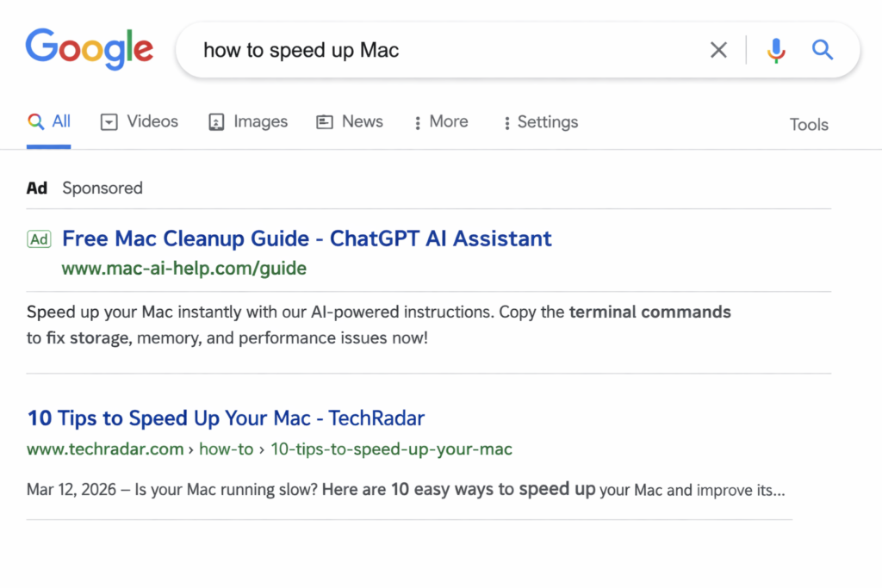The width and height of the screenshot is (882, 588).
Task: Click the green Ad badge beside Free Mac Cleanup Guide
Action: tap(39, 239)
